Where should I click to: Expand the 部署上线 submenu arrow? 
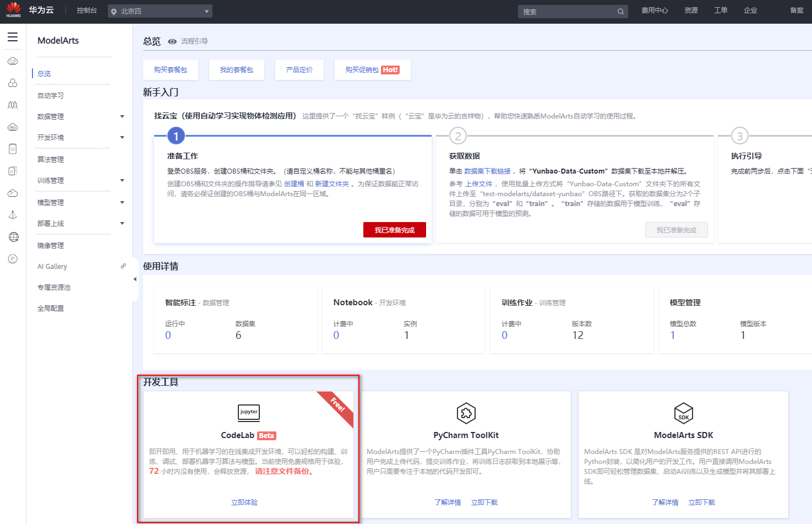tap(122, 223)
